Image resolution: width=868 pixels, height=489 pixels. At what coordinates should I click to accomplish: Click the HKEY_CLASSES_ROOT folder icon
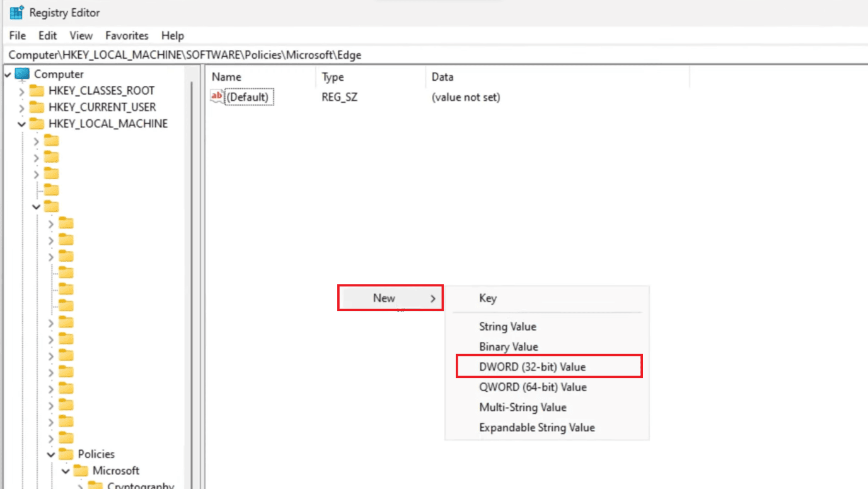point(37,90)
